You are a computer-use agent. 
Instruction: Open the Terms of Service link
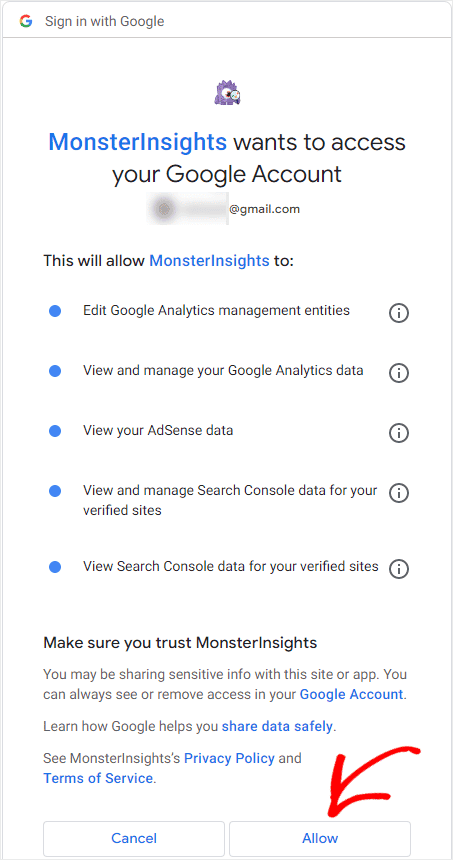tap(98, 778)
